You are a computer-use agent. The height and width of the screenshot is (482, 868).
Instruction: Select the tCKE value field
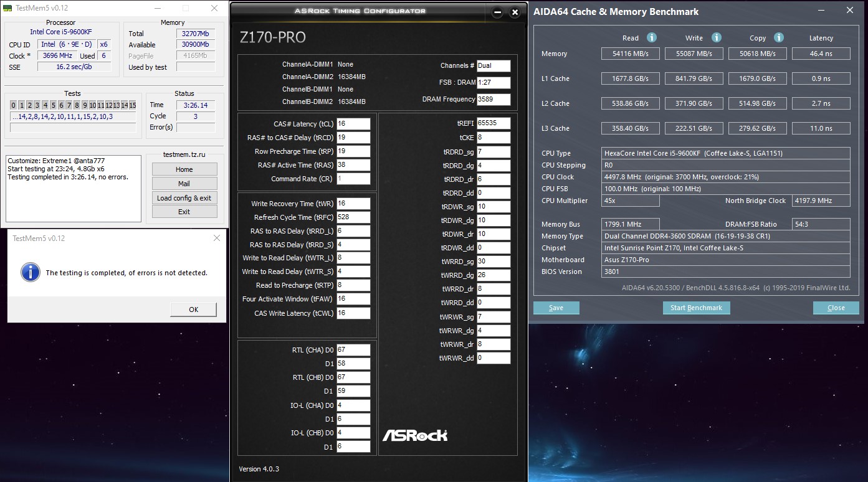coord(494,138)
